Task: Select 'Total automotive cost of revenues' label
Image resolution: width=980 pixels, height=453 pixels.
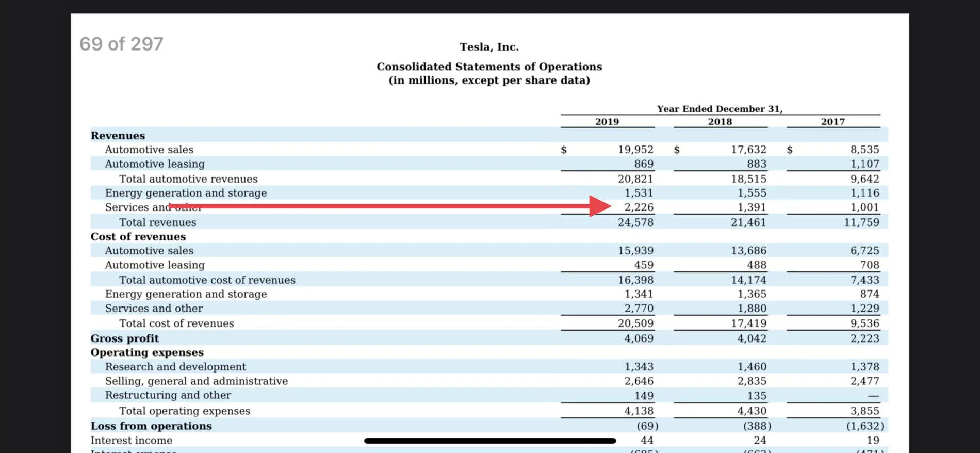Action: pos(207,280)
